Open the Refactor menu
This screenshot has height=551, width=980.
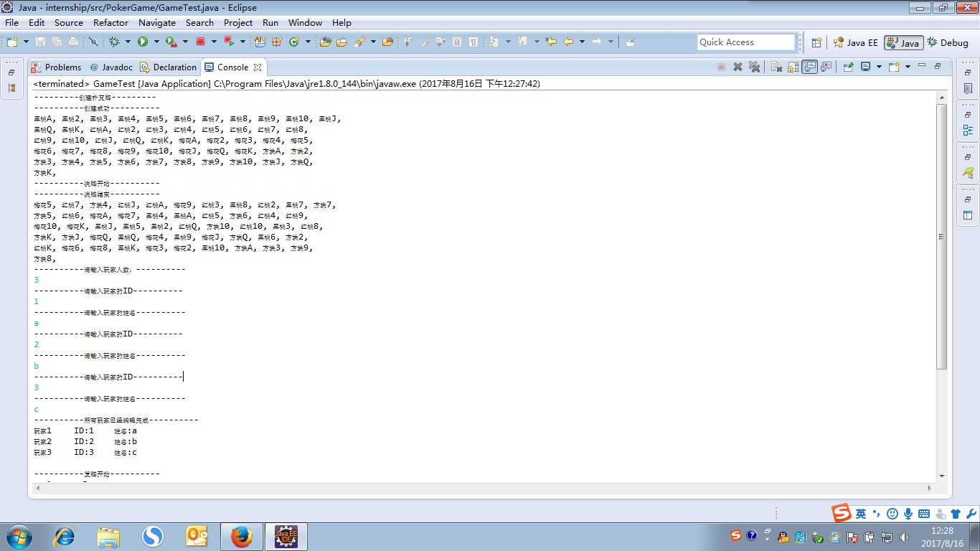coord(111,22)
